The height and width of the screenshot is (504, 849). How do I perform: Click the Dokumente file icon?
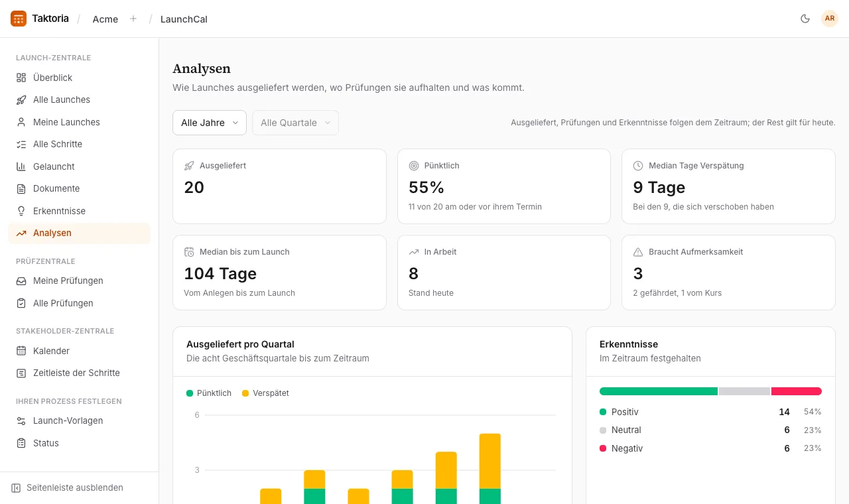click(x=21, y=188)
